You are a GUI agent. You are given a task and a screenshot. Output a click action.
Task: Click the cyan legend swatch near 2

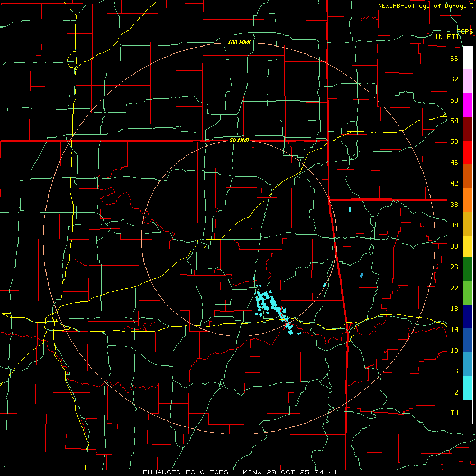(x=467, y=388)
